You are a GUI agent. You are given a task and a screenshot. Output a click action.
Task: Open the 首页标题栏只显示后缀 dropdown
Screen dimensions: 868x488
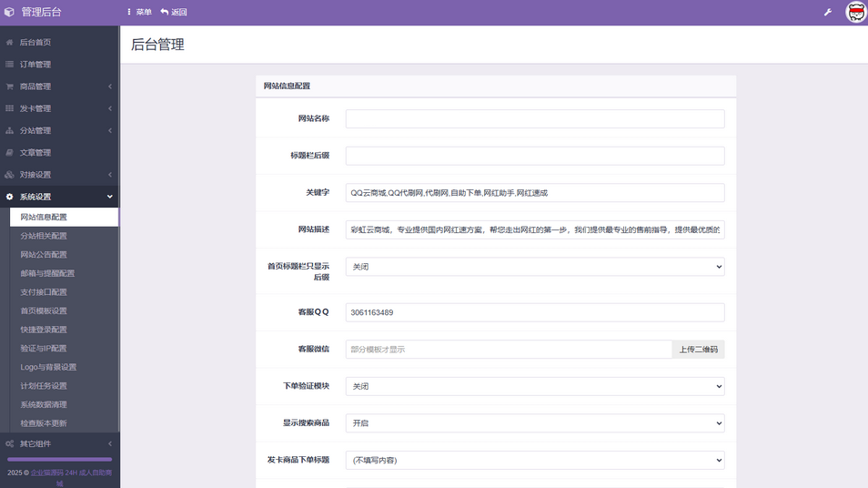point(535,267)
